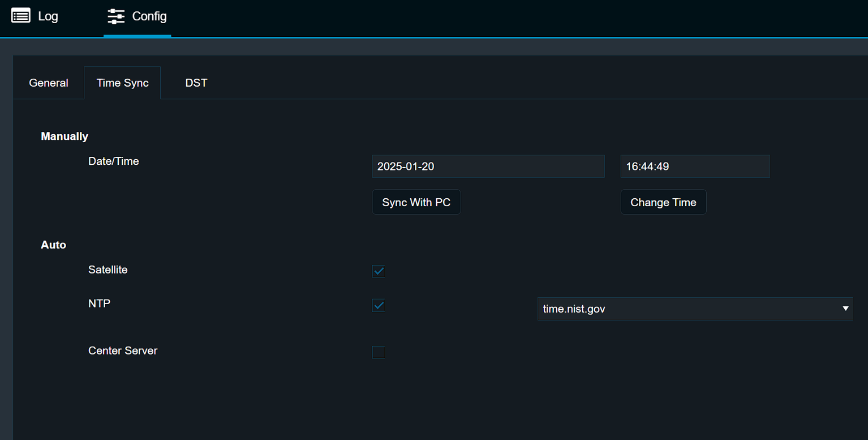Click into the time field 16:44:49
Screen dimensions: 868x440
pos(695,166)
